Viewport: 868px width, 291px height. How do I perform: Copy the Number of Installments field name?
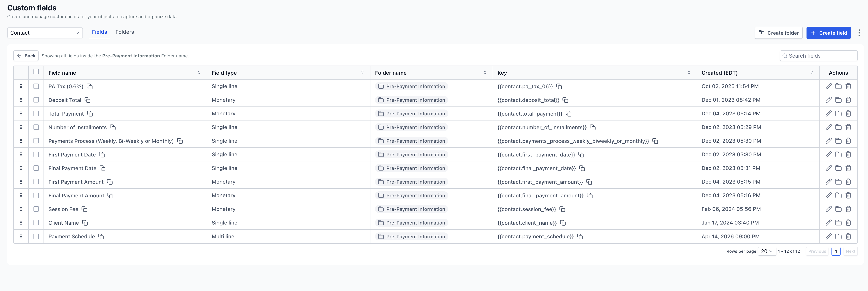coord(113,127)
